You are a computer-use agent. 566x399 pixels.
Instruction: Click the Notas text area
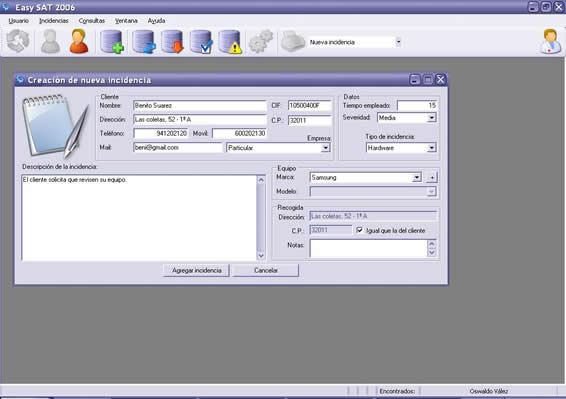(369, 248)
